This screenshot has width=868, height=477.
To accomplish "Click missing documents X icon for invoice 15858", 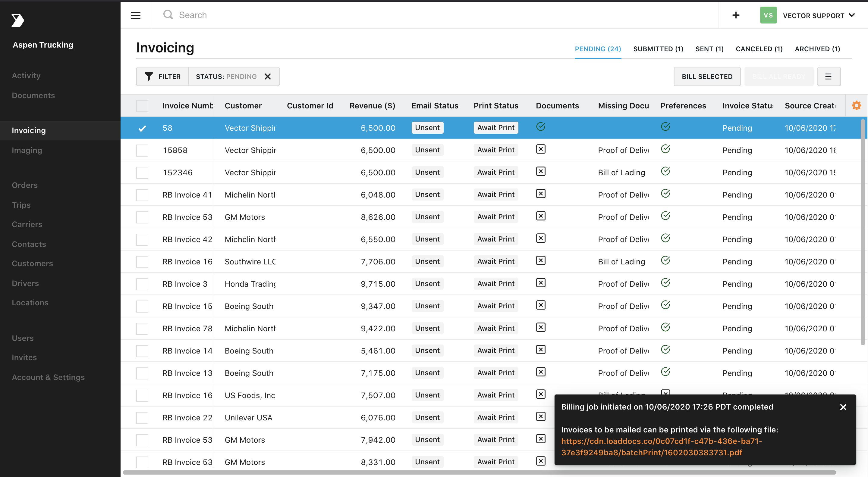I will (540, 149).
